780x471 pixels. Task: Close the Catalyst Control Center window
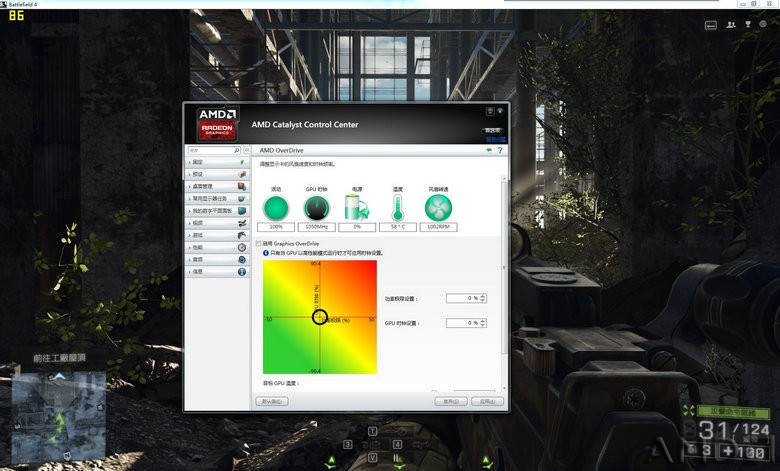tap(499, 111)
